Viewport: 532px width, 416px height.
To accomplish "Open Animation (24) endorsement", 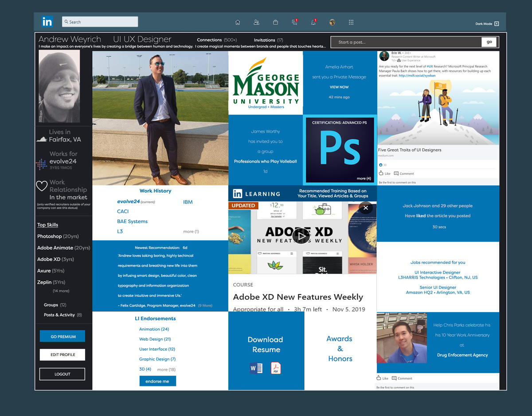I will pos(154,329).
